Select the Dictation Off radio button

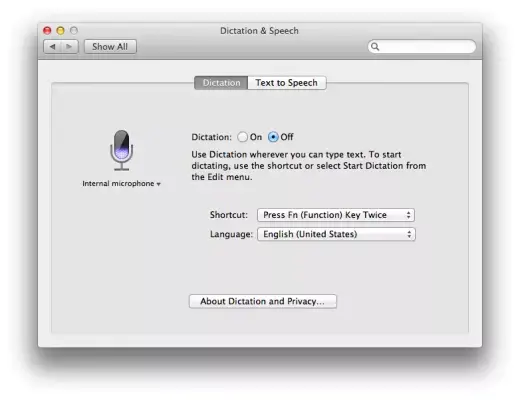pos(273,137)
